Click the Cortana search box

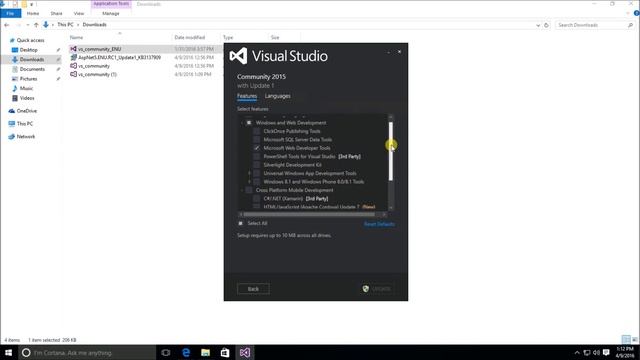point(87,353)
